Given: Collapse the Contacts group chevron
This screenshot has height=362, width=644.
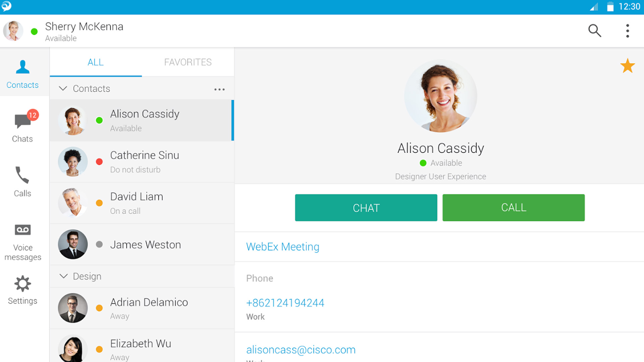Looking at the screenshot, I should (63, 88).
